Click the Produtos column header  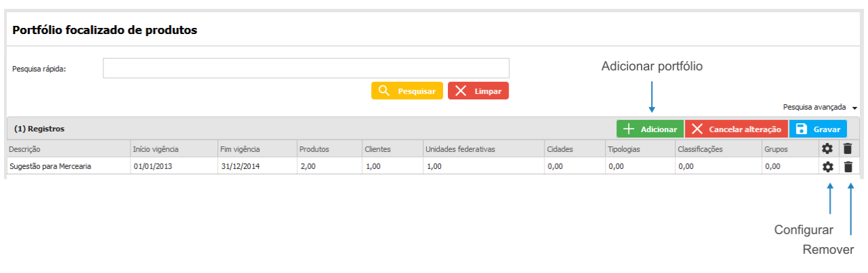tap(315, 149)
